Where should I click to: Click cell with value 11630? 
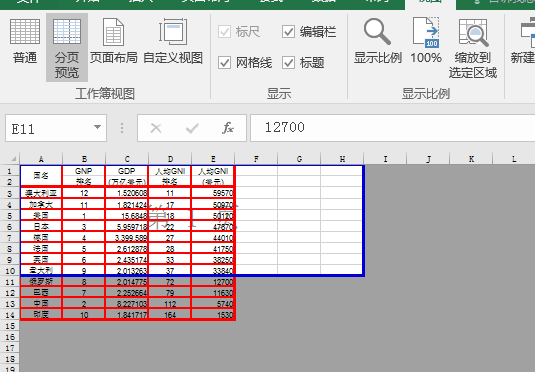tap(213, 293)
